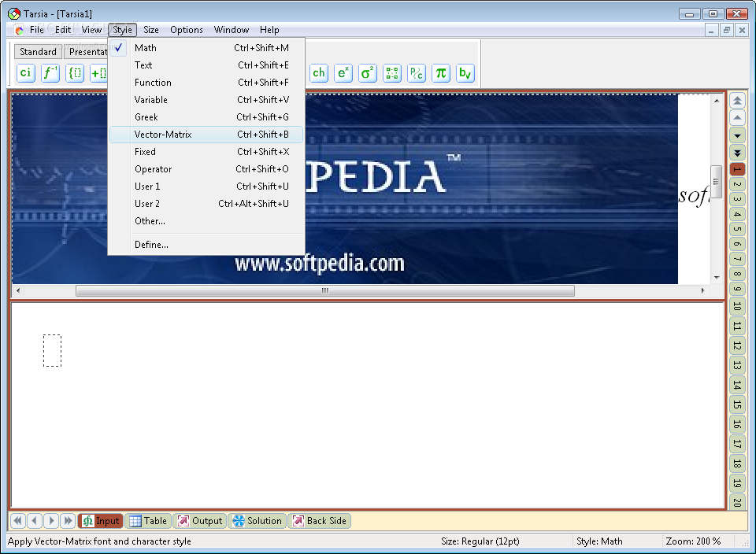
Task: Click the horizontal scrollbar left arrow
Action: click(18, 290)
